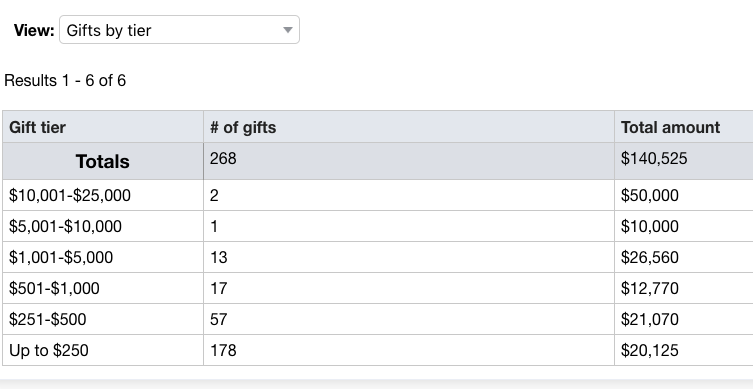Click Results 1 - 6 of 6 text
The height and width of the screenshot is (389, 753).
(x=65, y=80)
